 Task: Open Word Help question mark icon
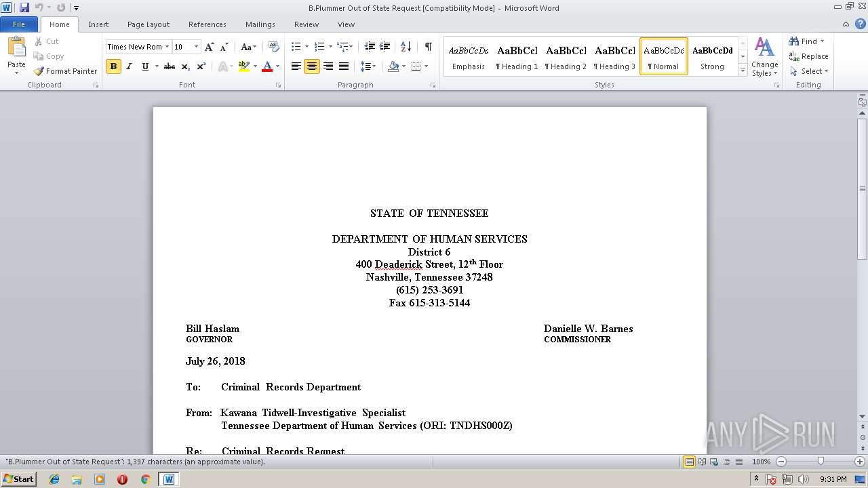[861, 24]
